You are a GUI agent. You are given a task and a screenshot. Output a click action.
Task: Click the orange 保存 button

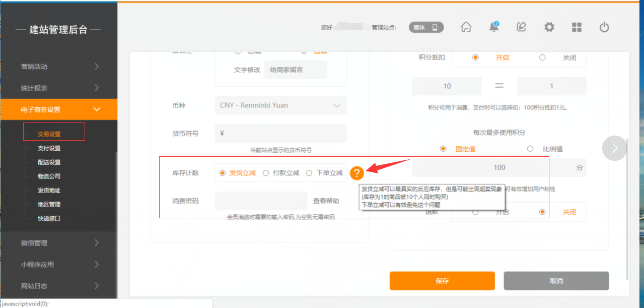(x=442, y=281)
